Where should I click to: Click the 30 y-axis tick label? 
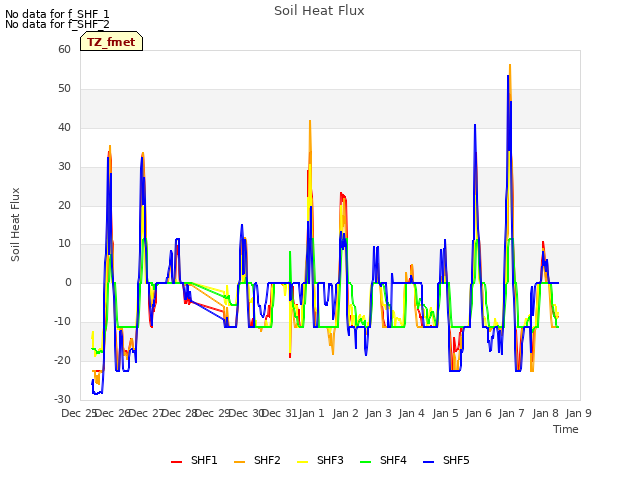(64, 166)
